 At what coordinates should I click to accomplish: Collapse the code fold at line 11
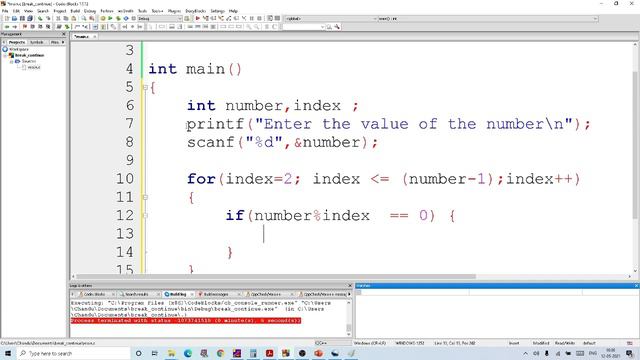pos(145,198)
